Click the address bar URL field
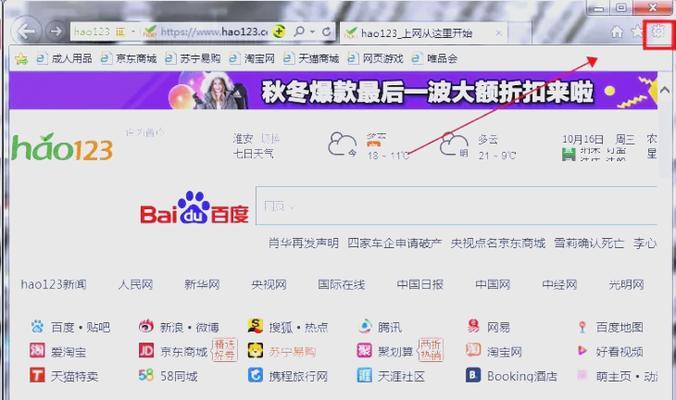Screen dimensions: 676x400 coord(214,31)
